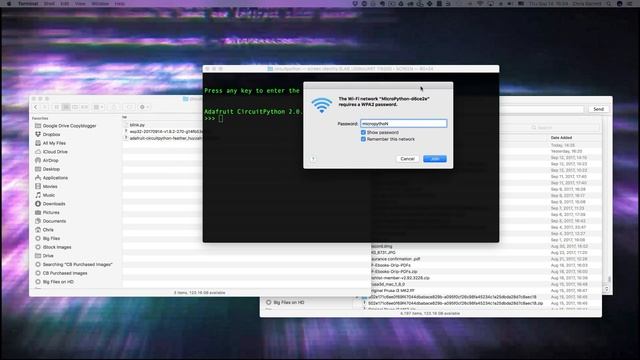This screenshot has height=360, width=640.
Task: Select Desktop in Finder sidebar
Action: pyautogui.click(x=47, y=169)
